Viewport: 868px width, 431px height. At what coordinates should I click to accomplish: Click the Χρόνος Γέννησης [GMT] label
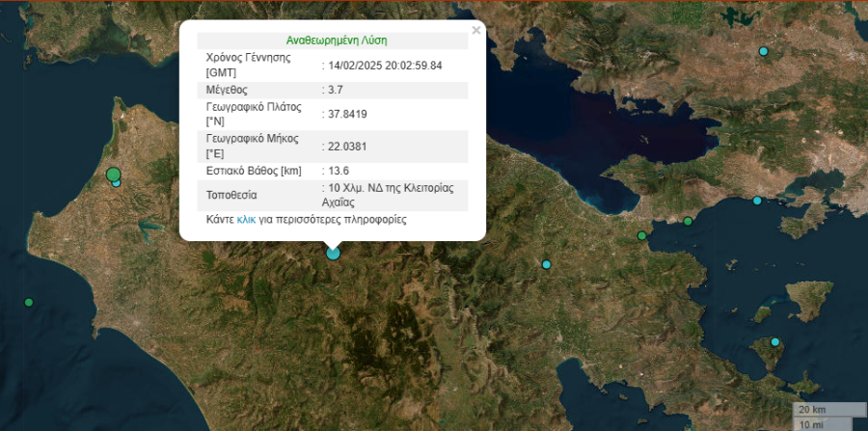[x=248, y=66]
